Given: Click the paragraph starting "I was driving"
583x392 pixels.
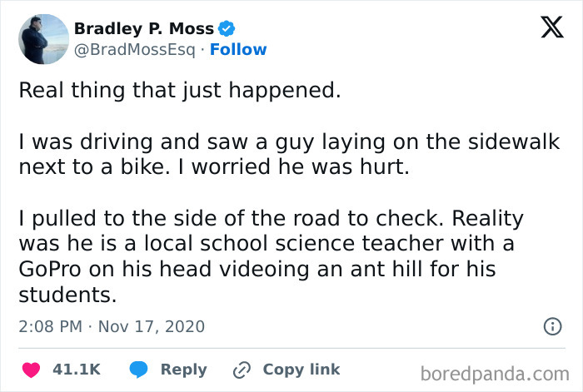Looking at the screenshot, I should (288, 155).
